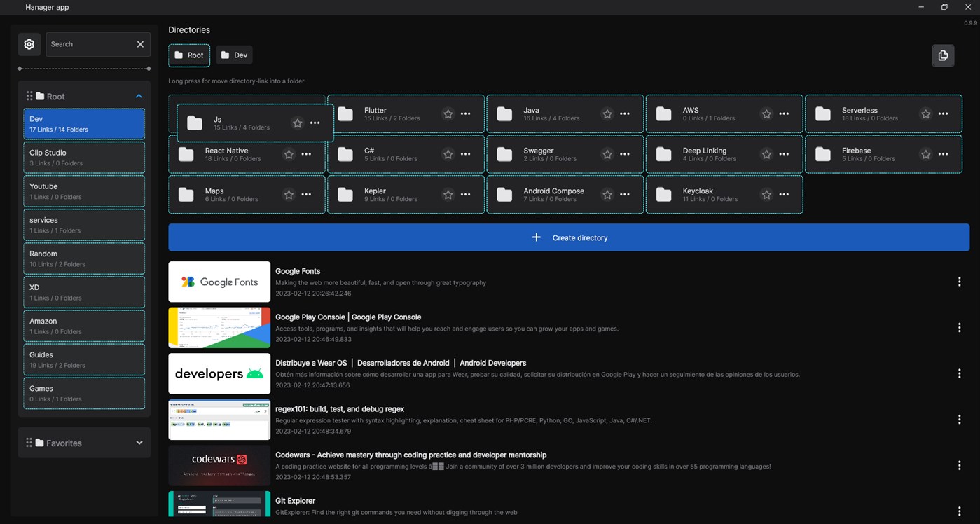
Task: Open the settings gear icon
Action: coord(29,44)
